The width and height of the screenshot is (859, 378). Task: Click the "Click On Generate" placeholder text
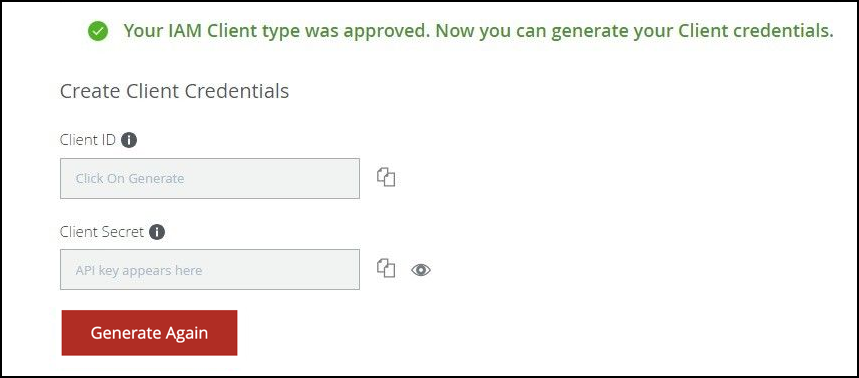pos(130,179)
